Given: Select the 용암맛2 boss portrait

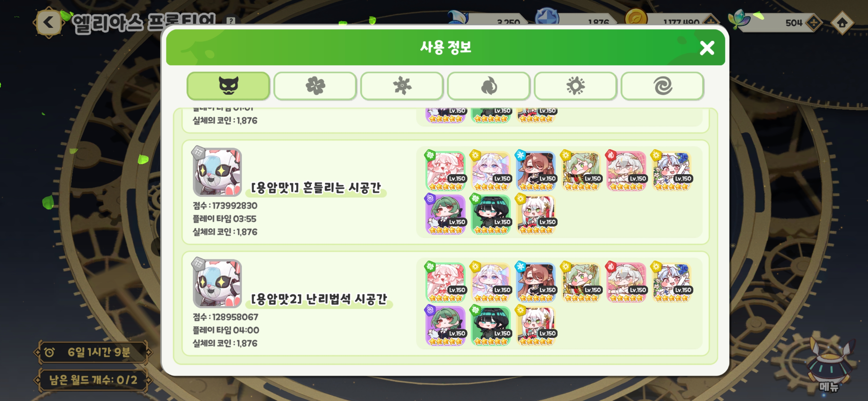Looking at the screenshot, I should [217, 283].
